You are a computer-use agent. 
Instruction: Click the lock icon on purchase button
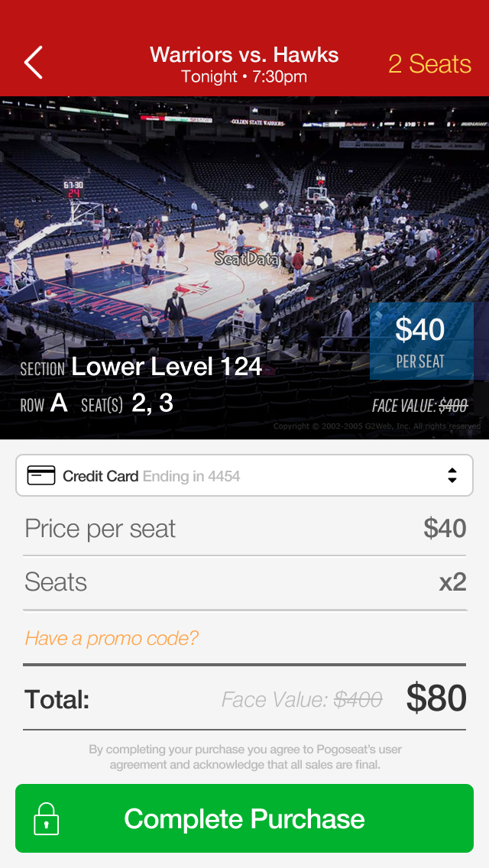tap(47, 818)
